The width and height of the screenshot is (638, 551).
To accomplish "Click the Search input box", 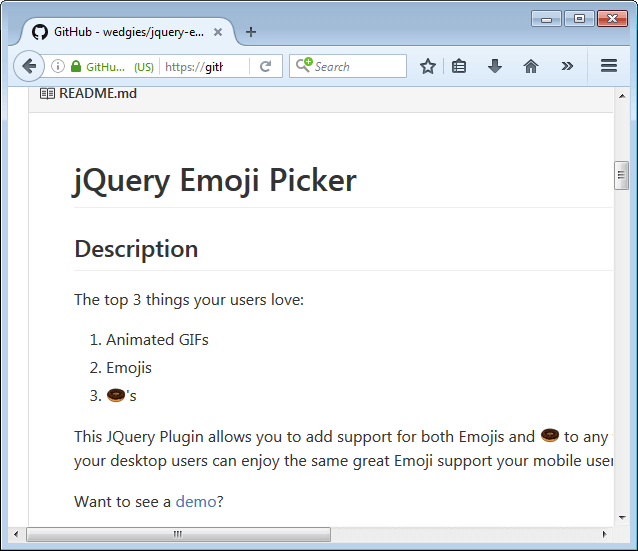I will point(348,66).
